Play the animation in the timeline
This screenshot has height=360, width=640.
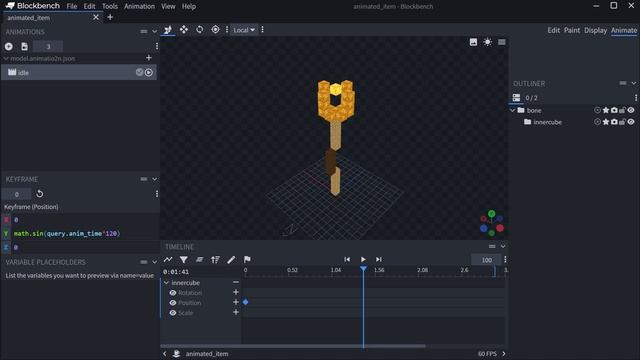click(363, 260)
